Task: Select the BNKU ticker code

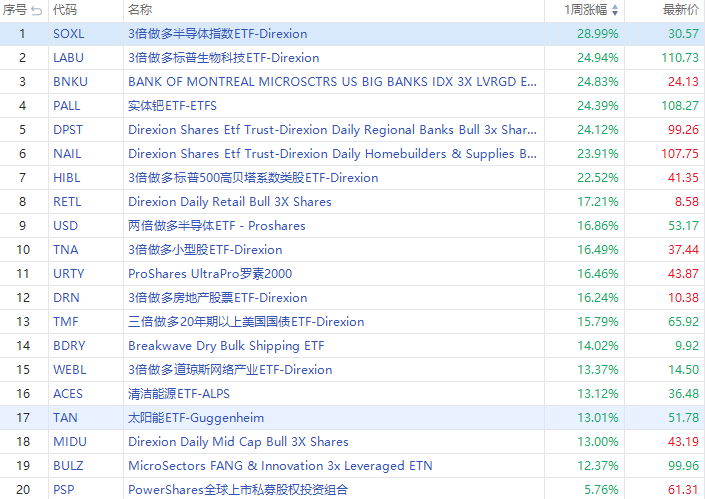Action: coord(70,82)
